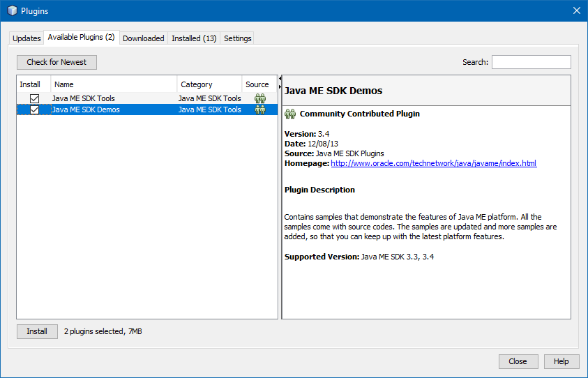Image resolution: width=588 pixels, height=378 pixels.
Task: Close the dialog with the Close button
Action: click(x=518, y=361)
